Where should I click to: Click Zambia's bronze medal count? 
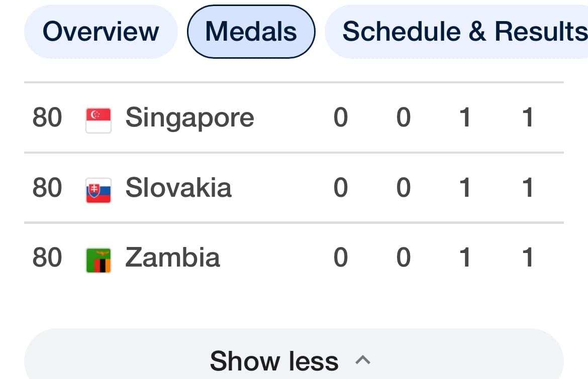[465, 258]
